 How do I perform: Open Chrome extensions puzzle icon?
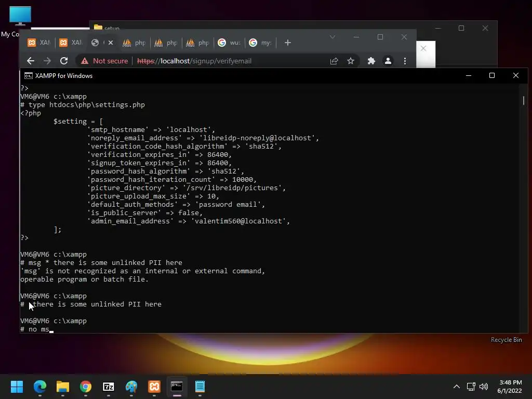371,61
